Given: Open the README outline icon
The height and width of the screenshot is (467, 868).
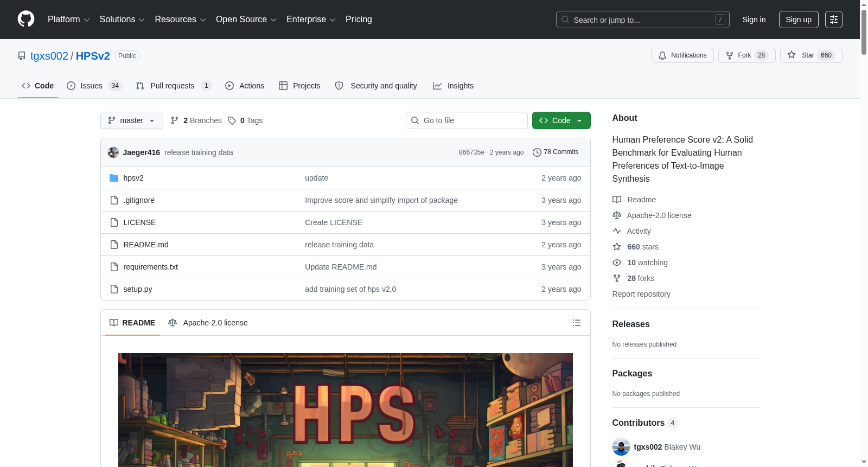Looking at the screenshot, I should (577, 323).
